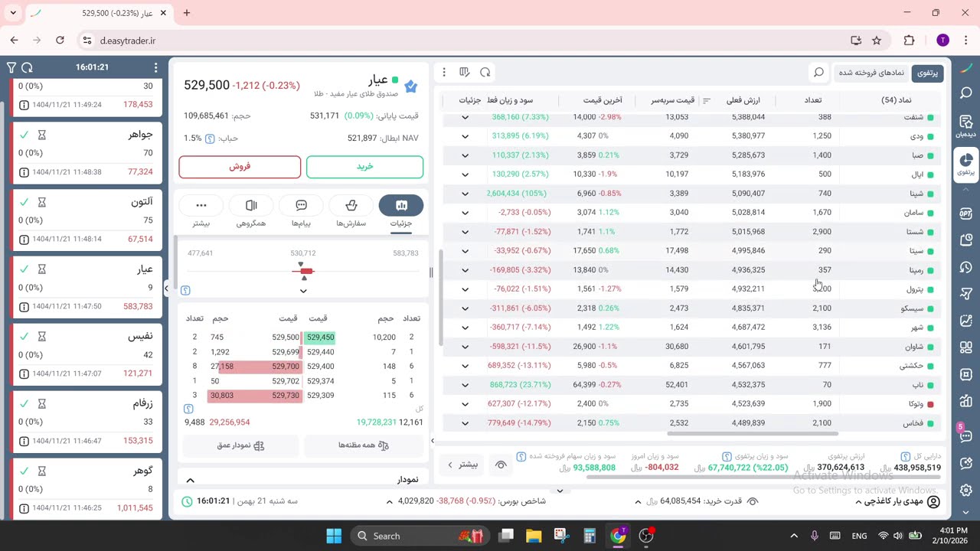980x551 pixels.
Task: Open the search icon in the right sidebar
Action: (x=966, y=93)
